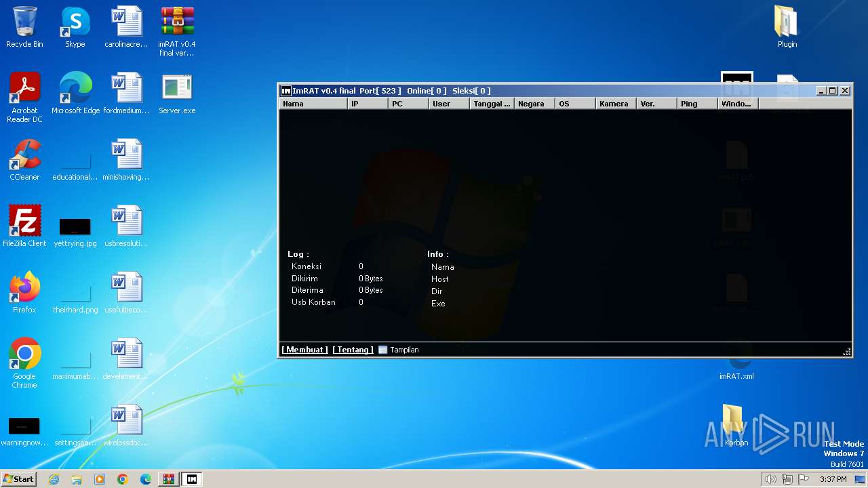Image resolution: width=868 pixels, height=488 pixels.
Task: Sort by the User column header
Action: pyautogui.click(x=449, y=104)
